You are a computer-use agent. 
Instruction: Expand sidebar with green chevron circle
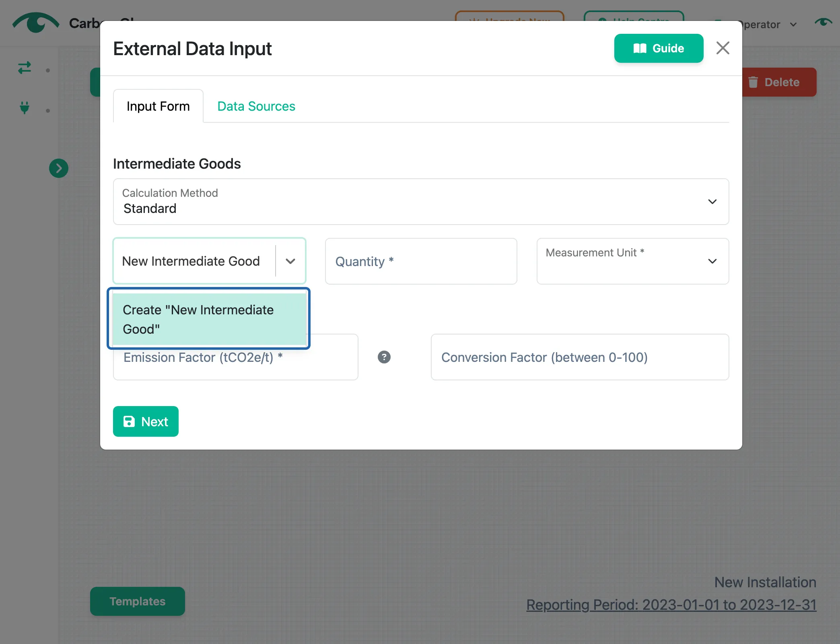click(x=59, y=168)
